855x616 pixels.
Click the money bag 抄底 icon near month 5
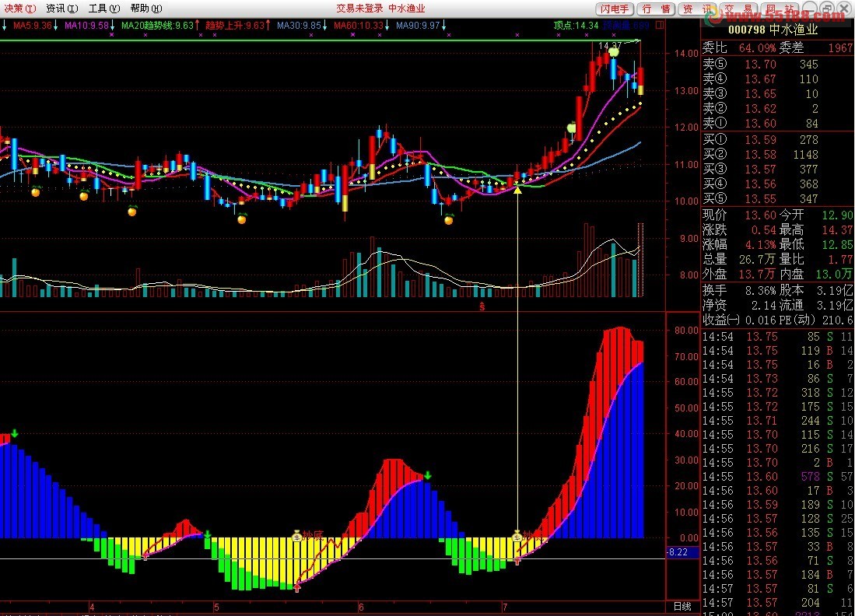point(296,535)
